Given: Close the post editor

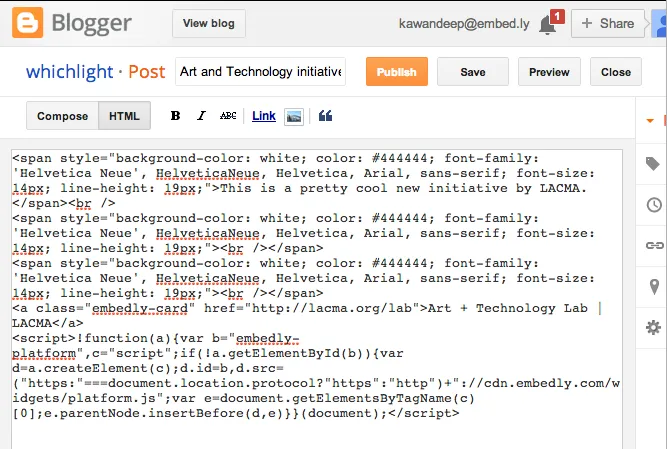Looking at the screenshot, I should [x=616, y=72].
